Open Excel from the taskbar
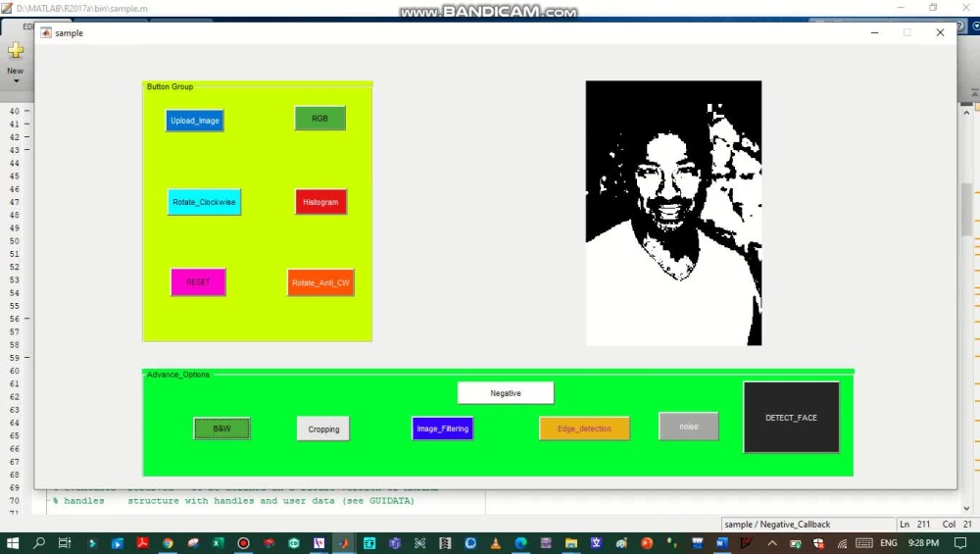This screenshot has width=980, height=554. coord(219,543)
